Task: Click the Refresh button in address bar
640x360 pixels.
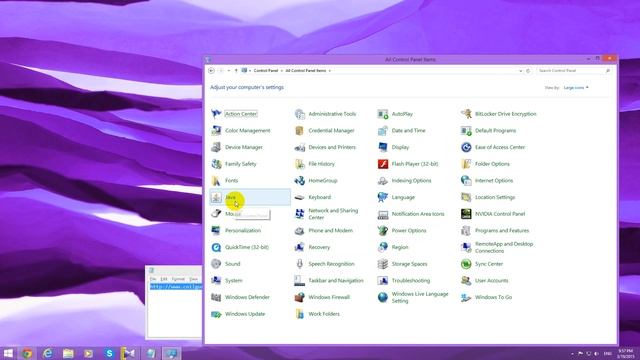Action: 528,71
